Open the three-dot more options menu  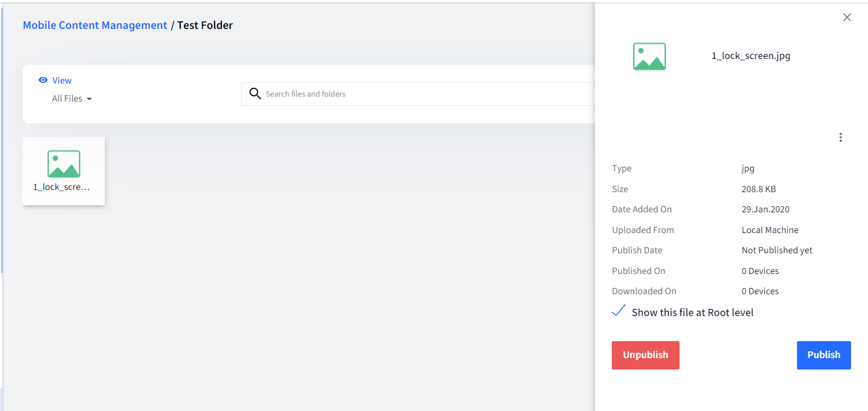pos(840,138)
